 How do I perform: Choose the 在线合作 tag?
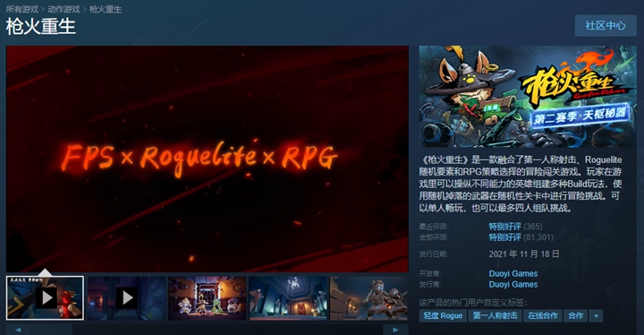pos(543,315)
